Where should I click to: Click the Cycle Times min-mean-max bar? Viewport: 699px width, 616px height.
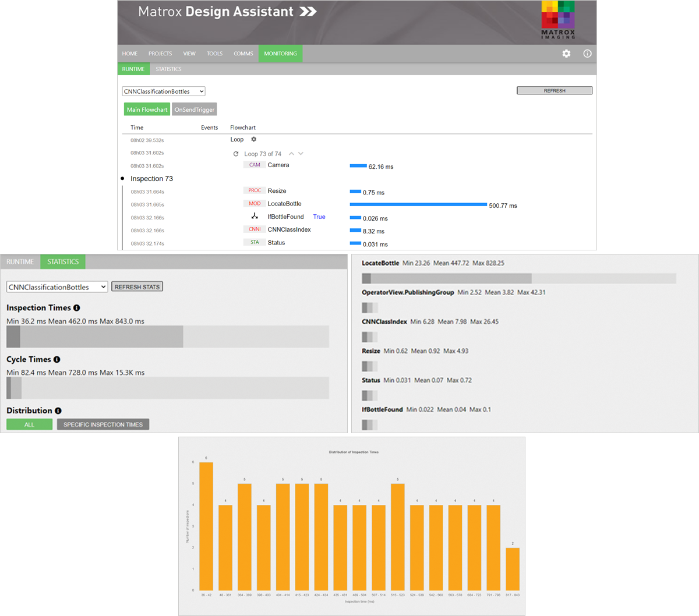(168, 388)
